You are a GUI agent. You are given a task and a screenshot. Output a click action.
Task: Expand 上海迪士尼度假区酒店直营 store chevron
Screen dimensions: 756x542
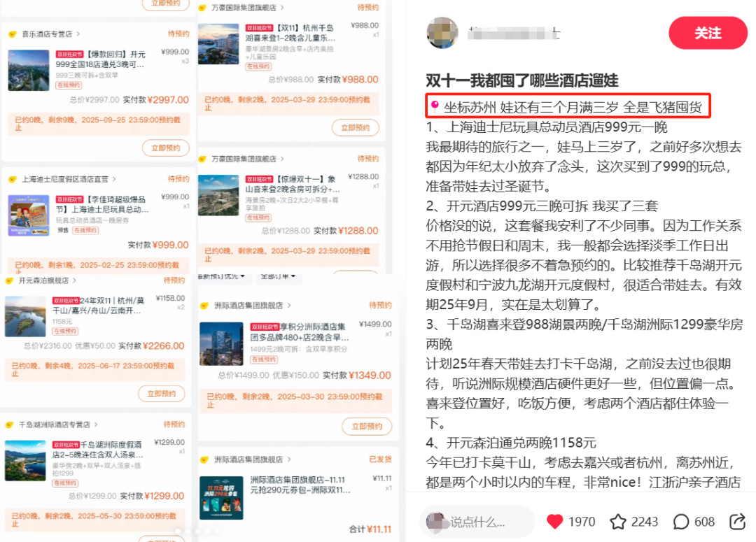coord(114,179)
